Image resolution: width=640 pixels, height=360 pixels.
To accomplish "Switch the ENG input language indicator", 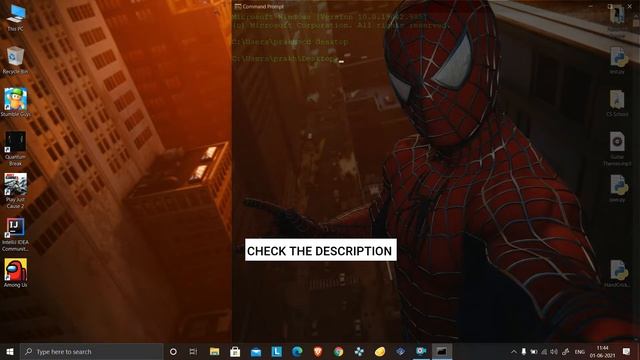I will 580,352.
